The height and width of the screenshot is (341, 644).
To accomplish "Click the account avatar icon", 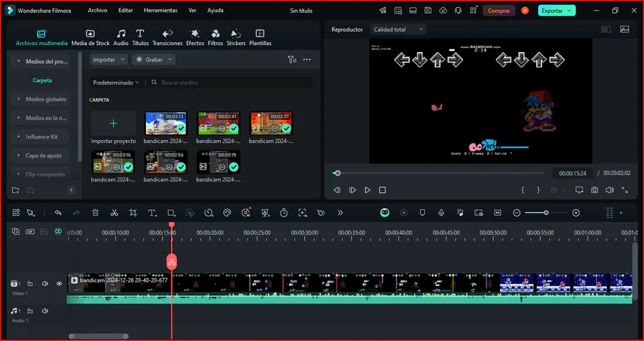I will point(525,11).
